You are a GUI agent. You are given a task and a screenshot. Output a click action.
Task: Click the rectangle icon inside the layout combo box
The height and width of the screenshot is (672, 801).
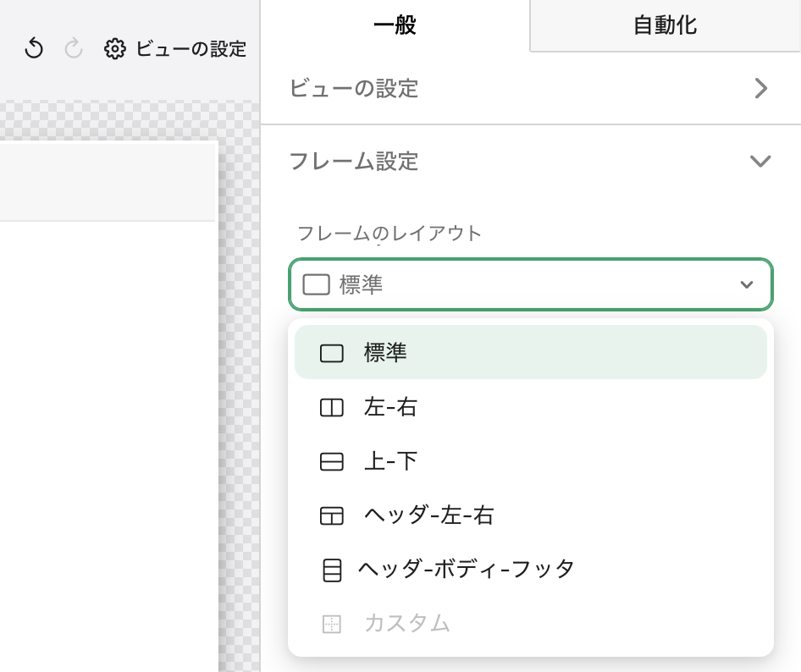(316, 285)
